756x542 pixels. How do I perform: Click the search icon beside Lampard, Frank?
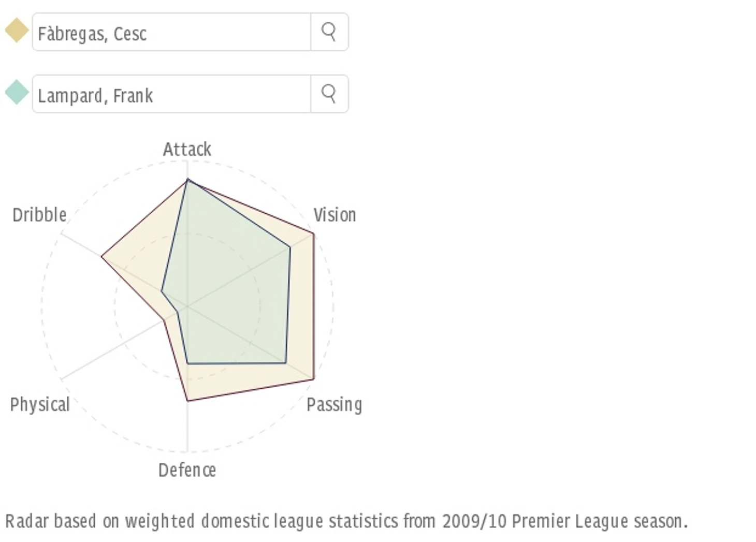(329, 94)
